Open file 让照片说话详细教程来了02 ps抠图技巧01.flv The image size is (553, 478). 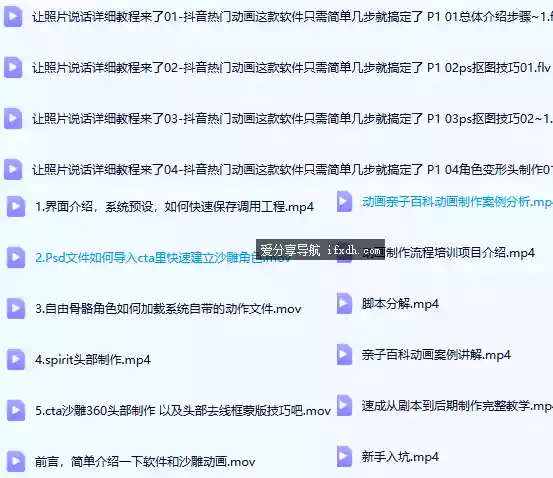click(x=291, y=67)
